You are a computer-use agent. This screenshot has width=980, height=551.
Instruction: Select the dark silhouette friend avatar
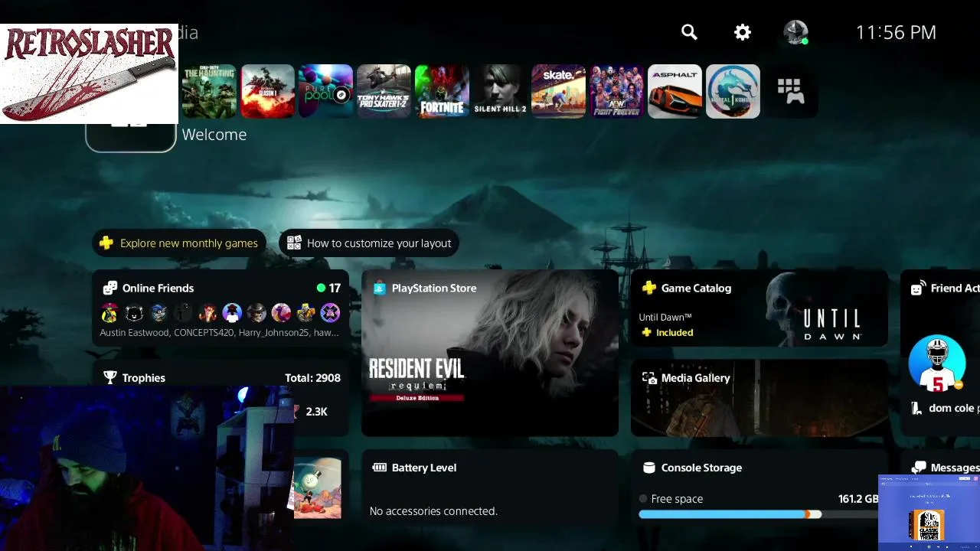pyautogui.click(x=183, y=312)
